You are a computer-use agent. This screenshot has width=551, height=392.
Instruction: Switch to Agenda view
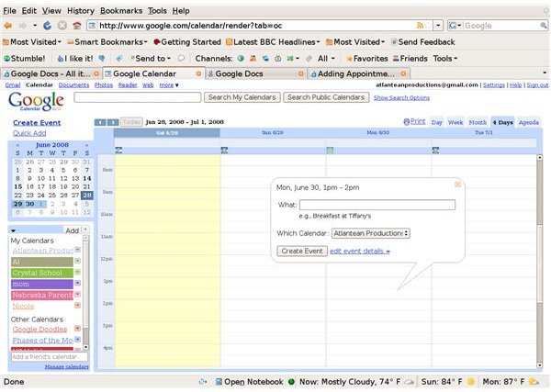(529, 122)
